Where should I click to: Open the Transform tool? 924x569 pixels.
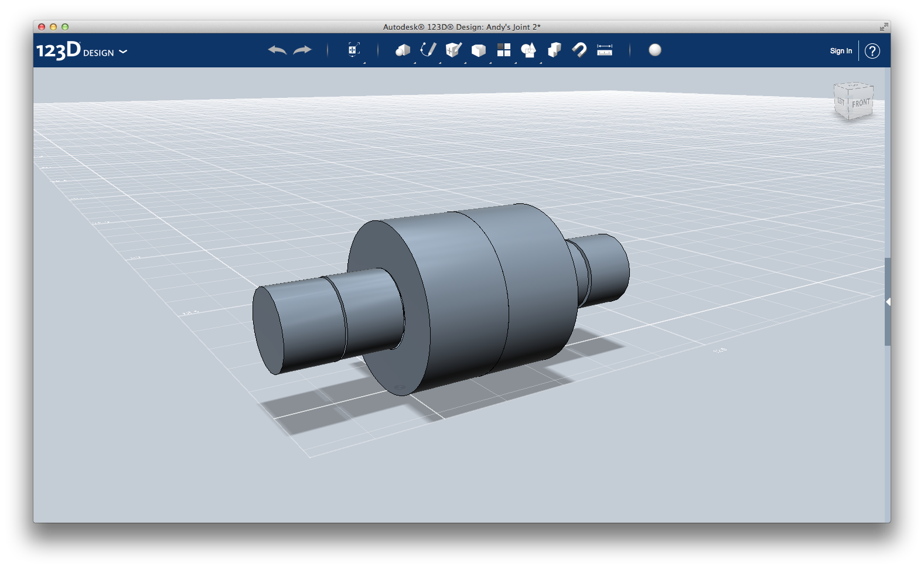[x=353, y=50]
